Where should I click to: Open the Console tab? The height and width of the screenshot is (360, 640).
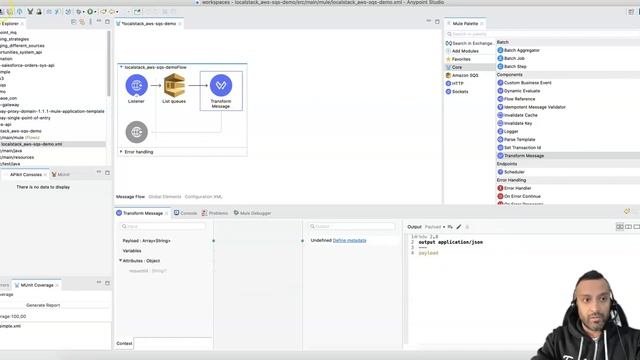coord(185,213)
